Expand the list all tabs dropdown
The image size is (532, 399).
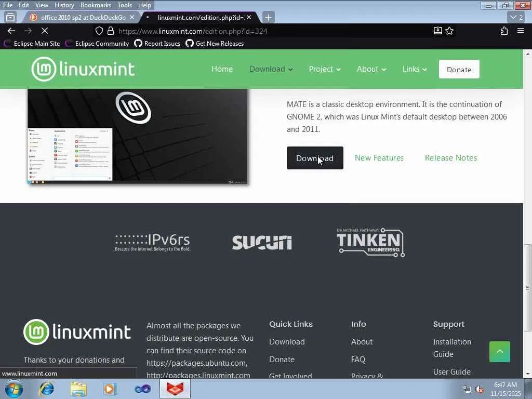click(517, 17)
